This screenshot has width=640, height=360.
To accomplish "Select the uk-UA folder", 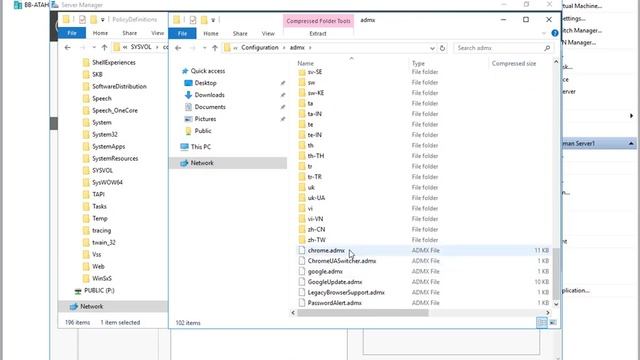I will (x=316, y=198).
